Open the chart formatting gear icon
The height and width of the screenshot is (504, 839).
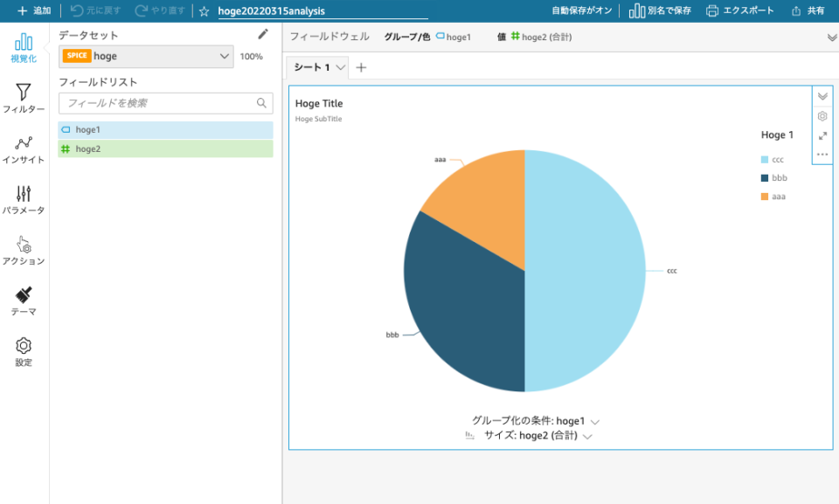tap(822, 115)
